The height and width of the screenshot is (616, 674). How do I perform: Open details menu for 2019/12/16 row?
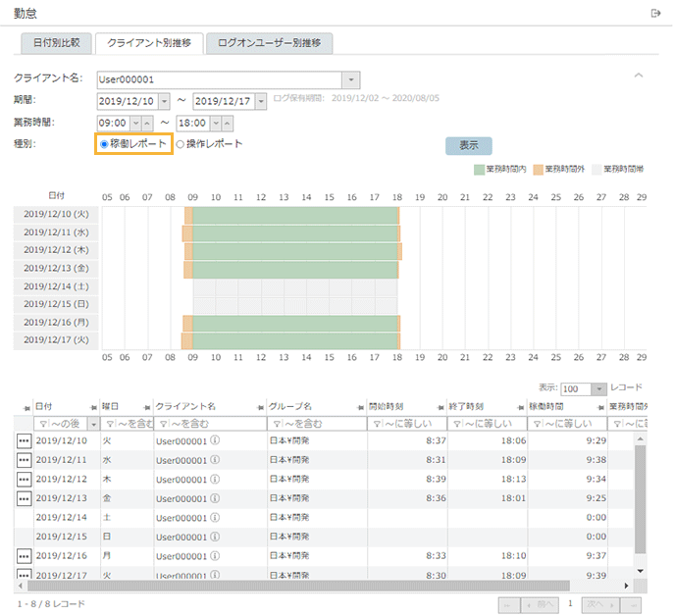click(24, 556)
